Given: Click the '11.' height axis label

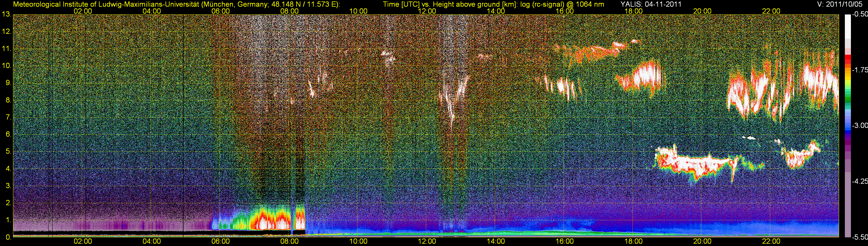Looking at the screenshot, I should click(7, 49).
